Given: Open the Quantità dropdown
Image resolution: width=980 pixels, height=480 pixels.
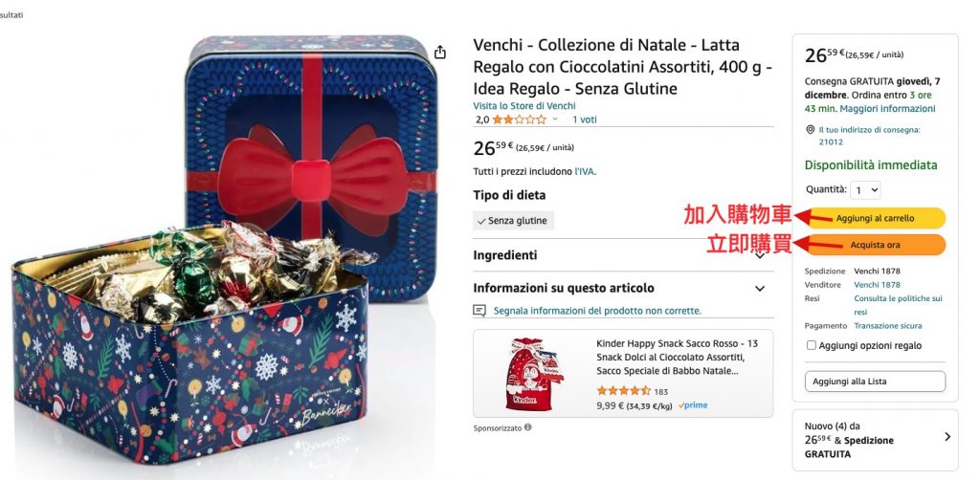Looking at the screenshot, I should coord(865,189).
